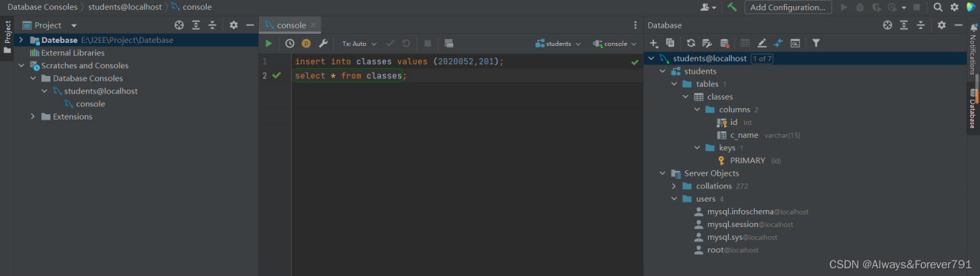Build project with green hammer icon
Viewport: 980px width, 276px height.
(732, 7)
